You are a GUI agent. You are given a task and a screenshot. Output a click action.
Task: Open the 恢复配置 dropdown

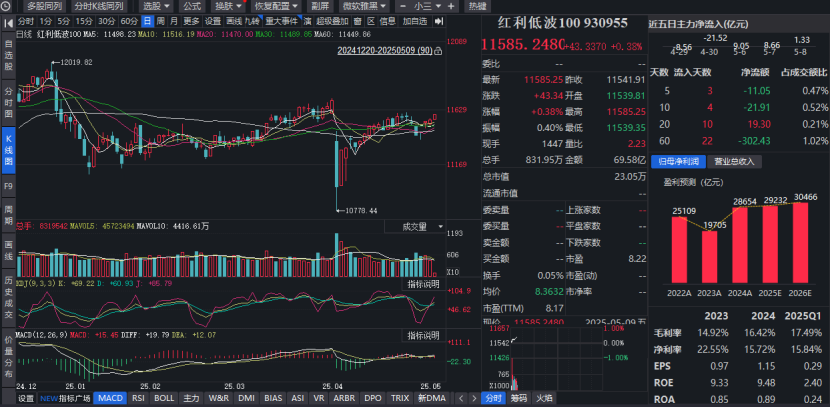276,6
